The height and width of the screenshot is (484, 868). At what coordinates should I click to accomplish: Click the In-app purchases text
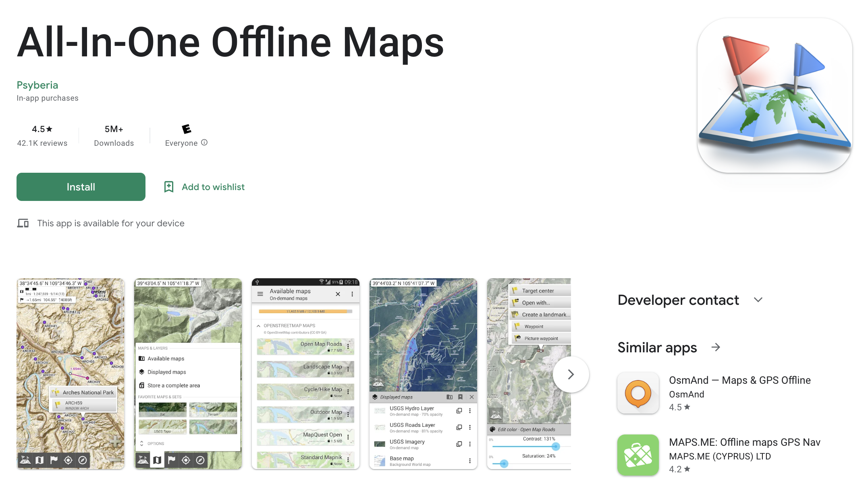48,98
